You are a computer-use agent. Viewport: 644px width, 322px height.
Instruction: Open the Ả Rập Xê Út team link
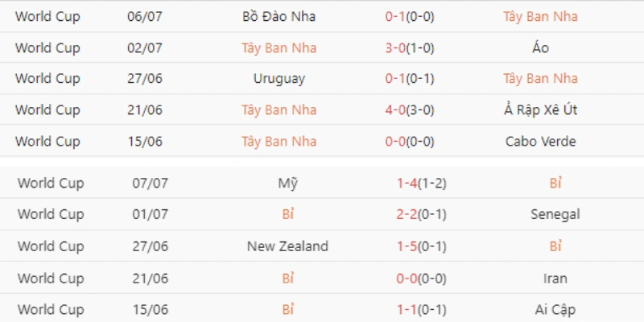[540, 109]
